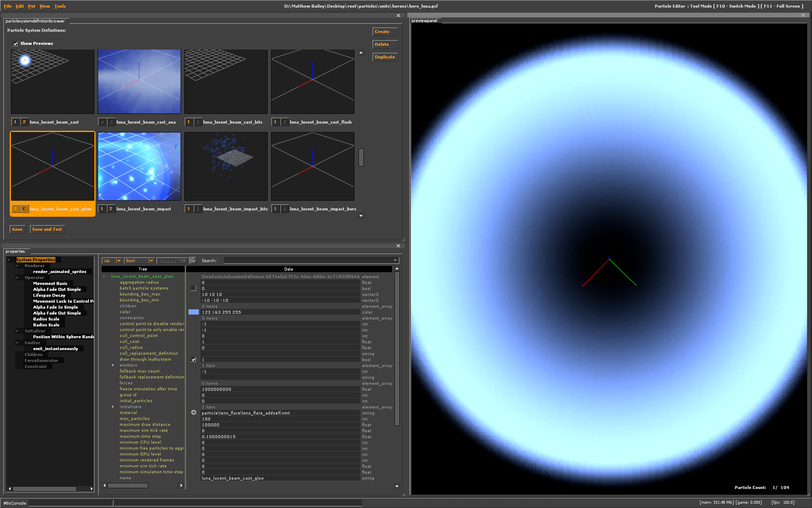Collapse the System Properties tree node

coord(8,260)
